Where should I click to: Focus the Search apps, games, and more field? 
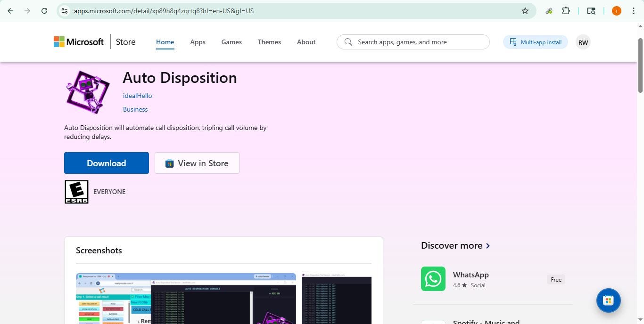[413, 42]
